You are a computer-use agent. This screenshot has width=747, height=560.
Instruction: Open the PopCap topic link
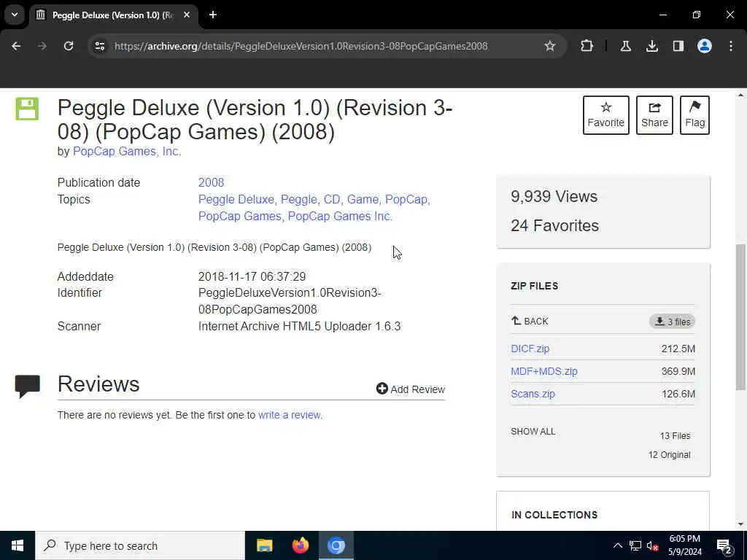tap(406, 200)
